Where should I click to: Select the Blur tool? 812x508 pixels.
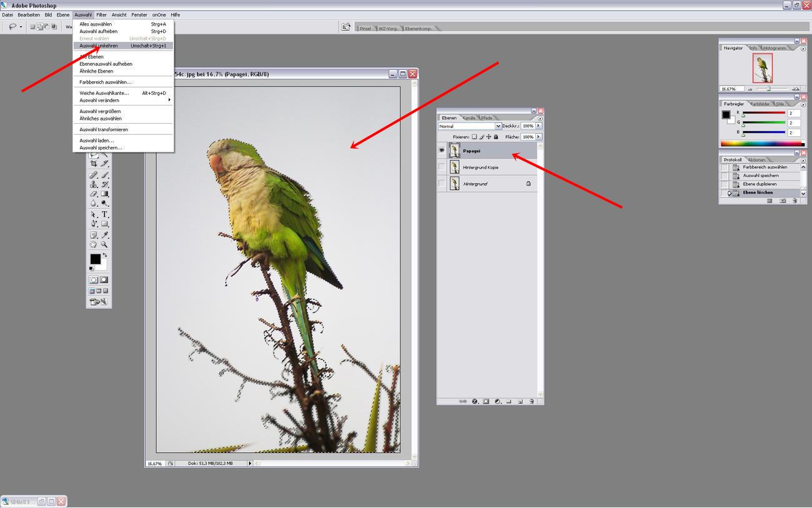tap(94, 203)
